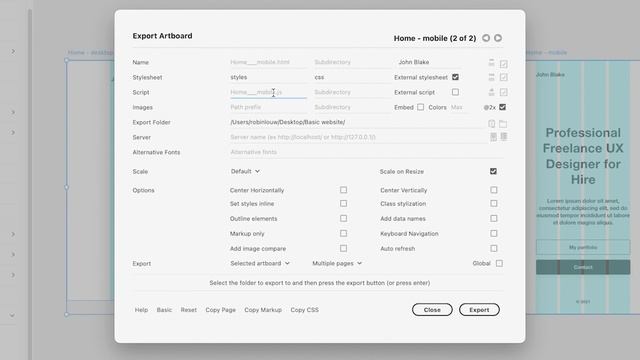
Task: Enable Set styles inline option
Action: pyautogui.click(x=343, y=203)
